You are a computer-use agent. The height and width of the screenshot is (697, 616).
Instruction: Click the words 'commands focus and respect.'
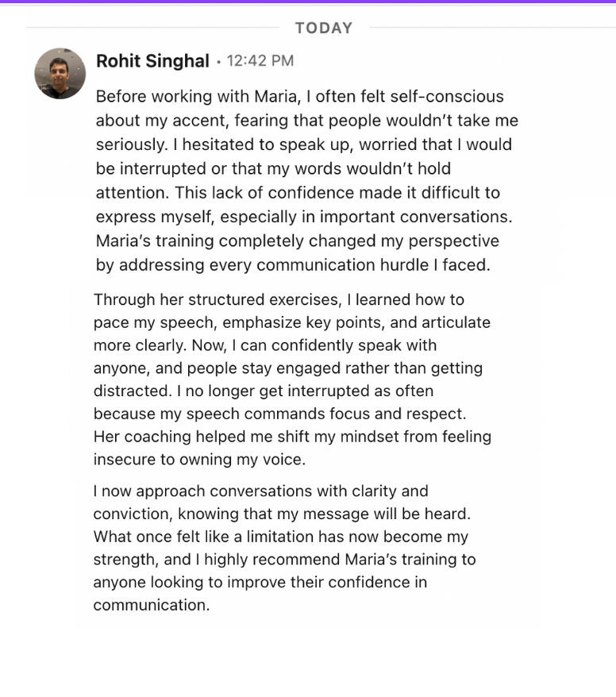point(355,414)
